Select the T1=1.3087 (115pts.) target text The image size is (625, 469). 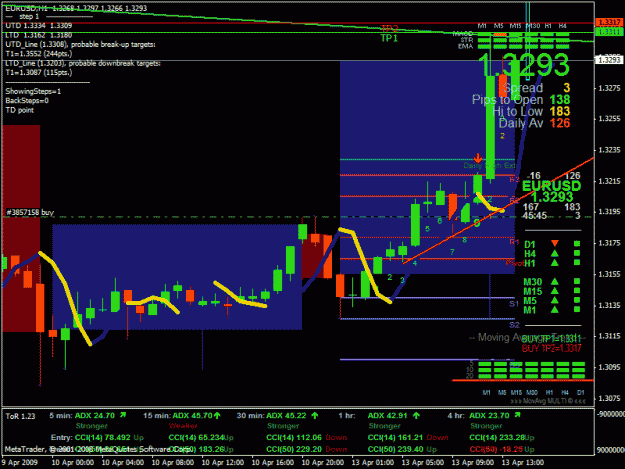[x=39, y=73]
